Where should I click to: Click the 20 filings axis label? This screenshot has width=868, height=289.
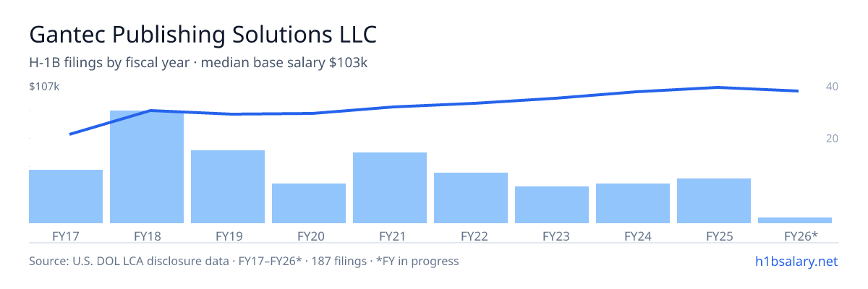coord(832,138)
